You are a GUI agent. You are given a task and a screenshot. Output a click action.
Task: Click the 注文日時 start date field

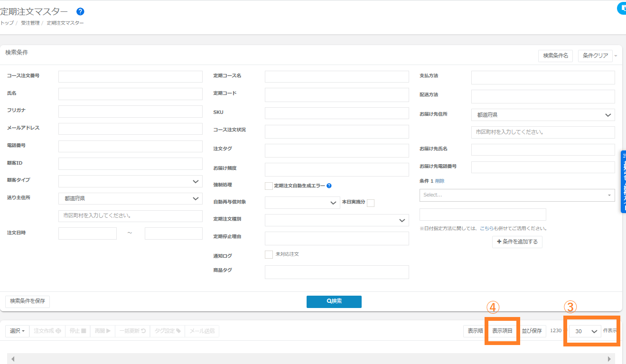coord(87,233)
